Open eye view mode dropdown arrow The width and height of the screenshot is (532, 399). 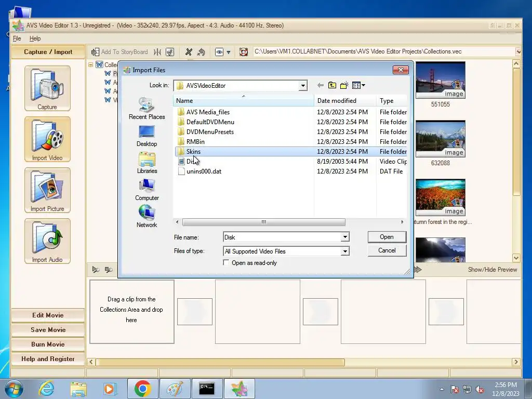[x=229, y=52]
